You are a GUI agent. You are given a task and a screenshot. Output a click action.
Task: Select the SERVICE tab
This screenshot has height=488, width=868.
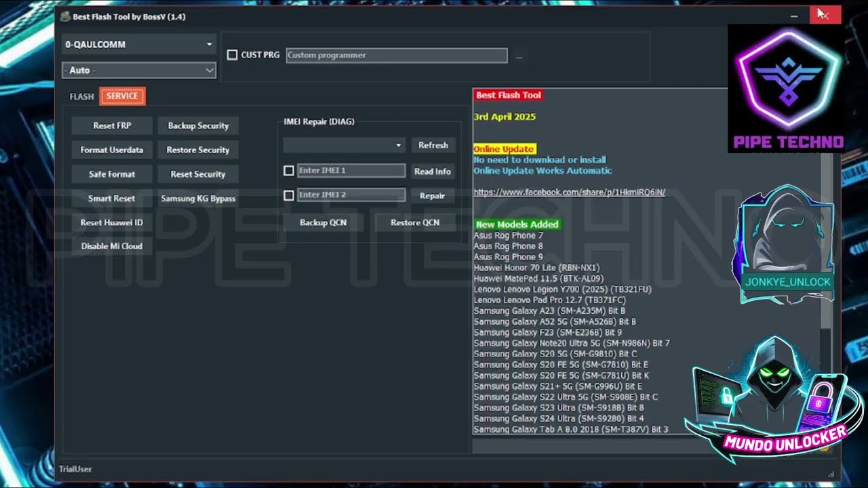click(122, 96)
